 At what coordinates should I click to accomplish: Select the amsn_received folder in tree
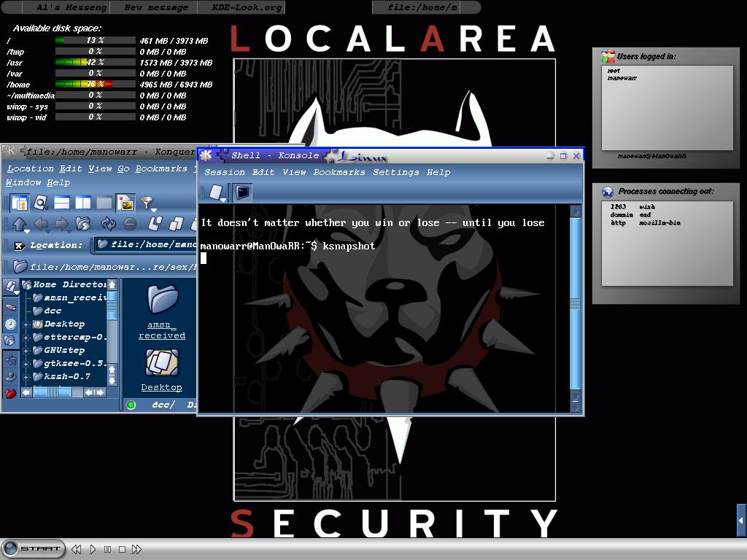coord(69,297)
